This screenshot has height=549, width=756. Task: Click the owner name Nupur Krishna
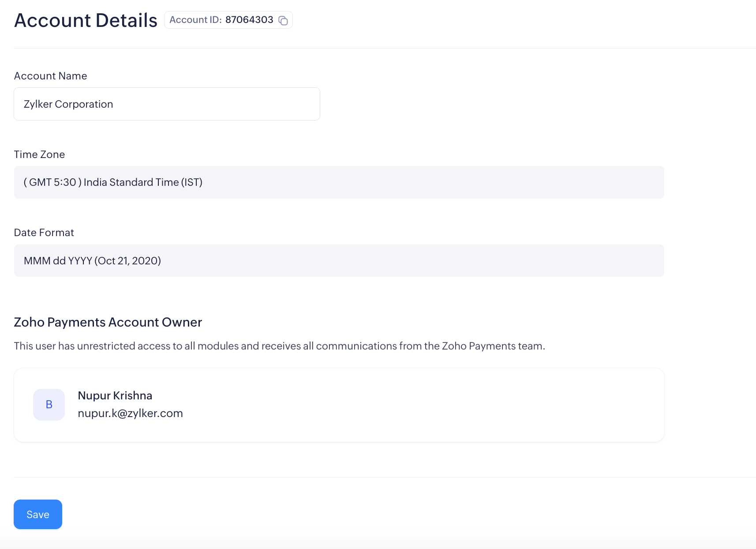(x=115, y=395)
